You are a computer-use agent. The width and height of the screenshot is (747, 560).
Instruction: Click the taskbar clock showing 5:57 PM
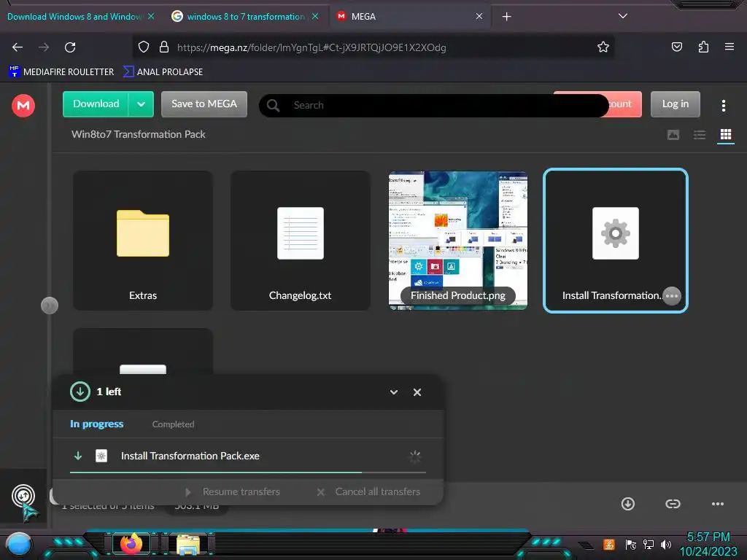(x=708, y=537)
